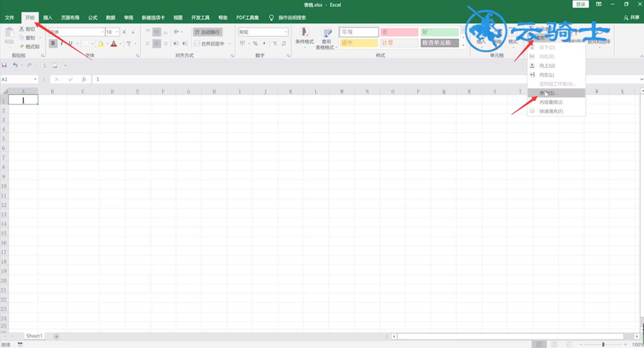Select Series 序列(S)... in fill menu
This screenshot has height=348, width=644.
(556, 93)
